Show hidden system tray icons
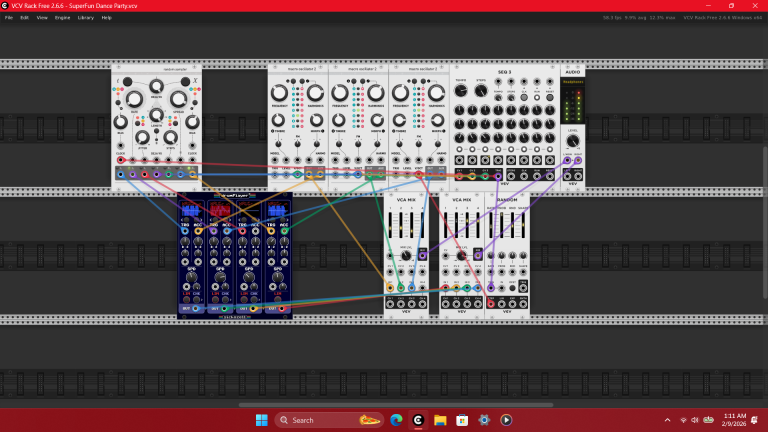Screen dimensions: 768x432 pyautogui.click(x=667, y=420)
